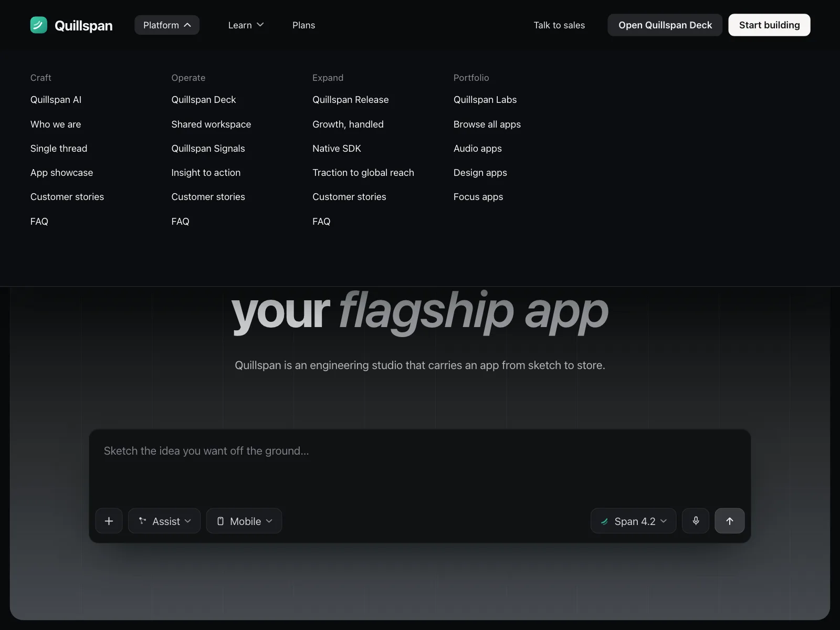The image size is (840, 630).
Task: Select Native SDK
Action: pos(337,149)
